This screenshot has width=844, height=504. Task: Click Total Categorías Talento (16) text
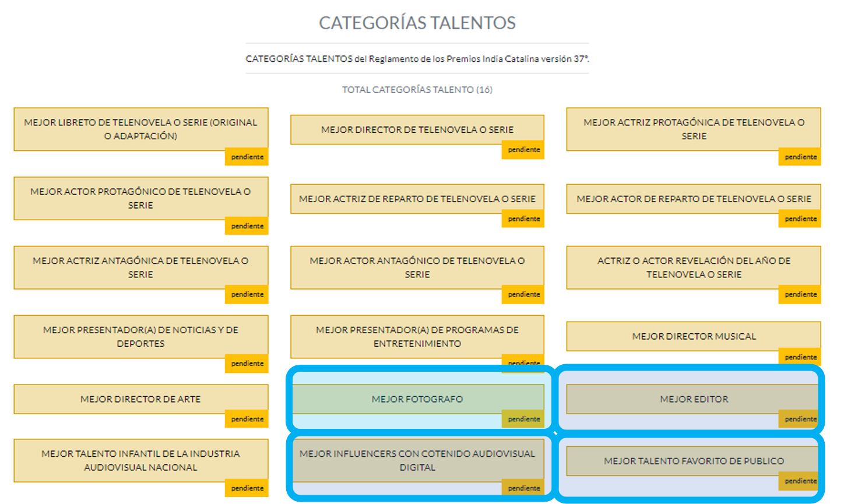pos(417,90)
